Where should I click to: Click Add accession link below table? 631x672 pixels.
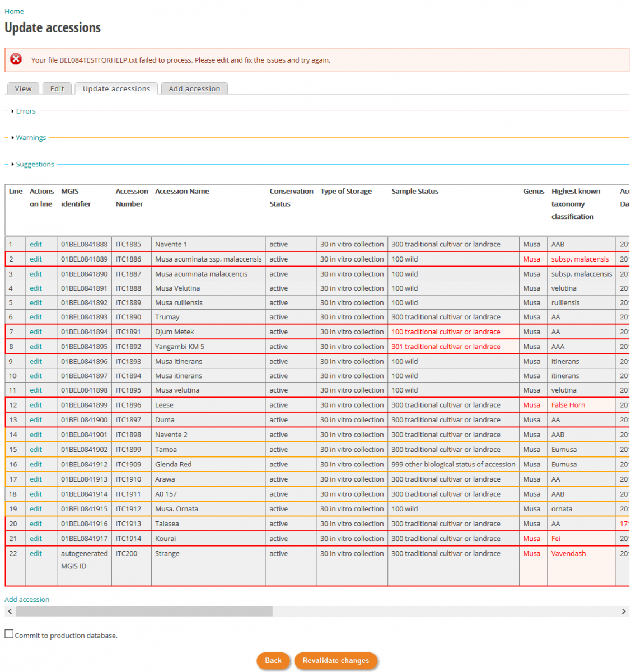coord(27,600)
